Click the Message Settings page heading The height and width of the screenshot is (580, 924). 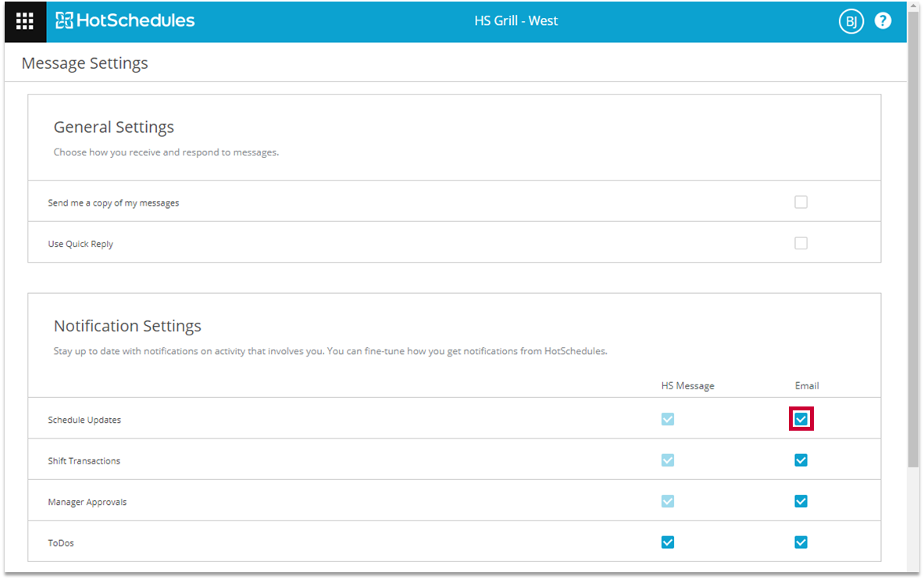tap(84, 63)
